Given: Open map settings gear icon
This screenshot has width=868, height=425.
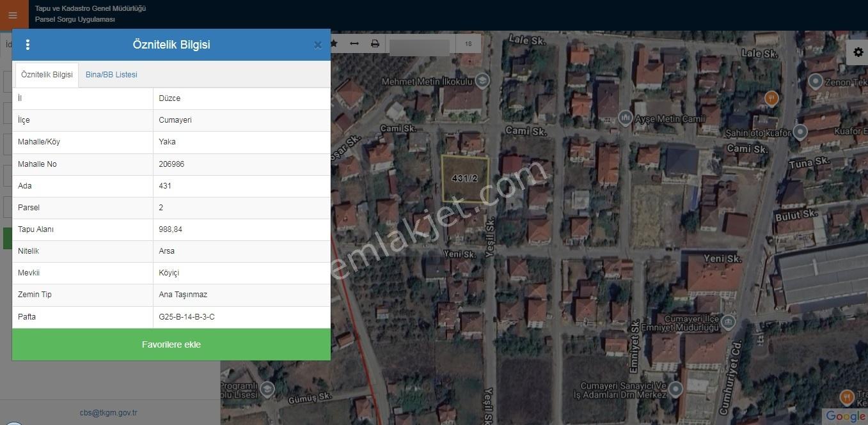Looking at the screenshot, I should pyautogui.click(x=858, y=52).
